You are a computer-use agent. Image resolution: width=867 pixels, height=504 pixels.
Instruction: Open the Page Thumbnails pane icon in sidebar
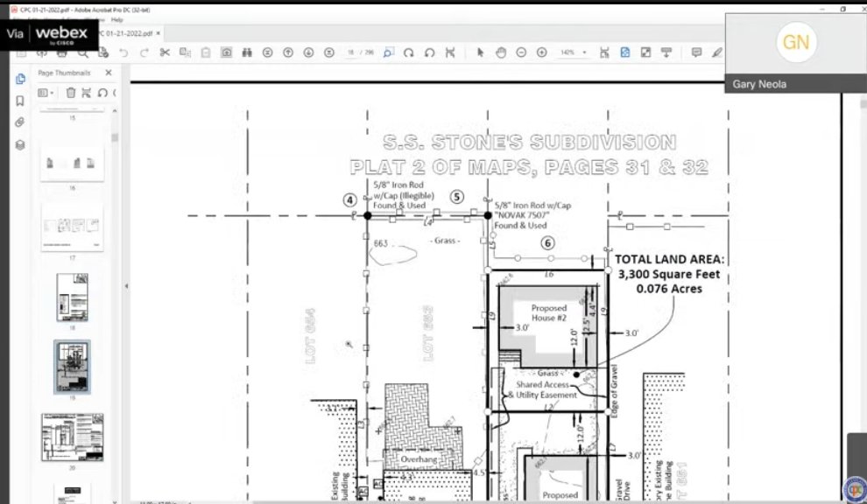click(20, 79)
